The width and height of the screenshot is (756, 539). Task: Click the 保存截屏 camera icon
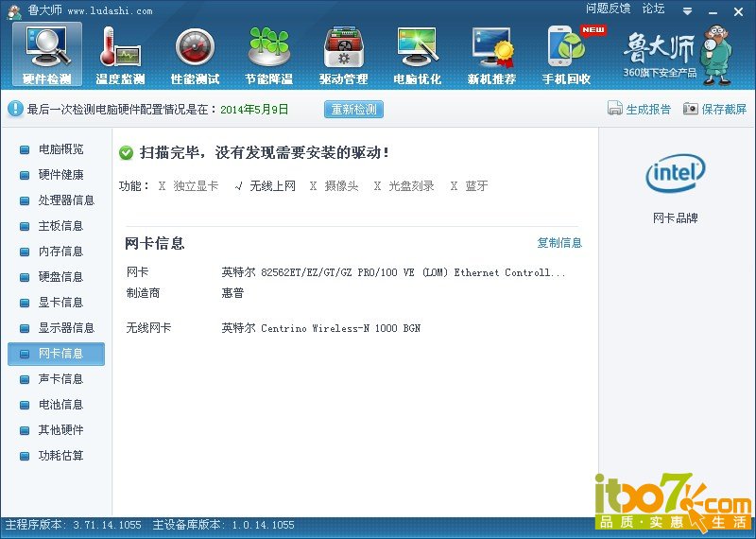[691, 109]
